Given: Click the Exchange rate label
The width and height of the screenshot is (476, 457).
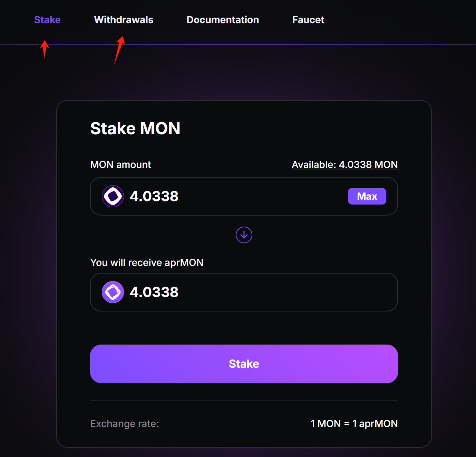Looking at the screenshot, I should pyautogui.click(x=125, y=424).
